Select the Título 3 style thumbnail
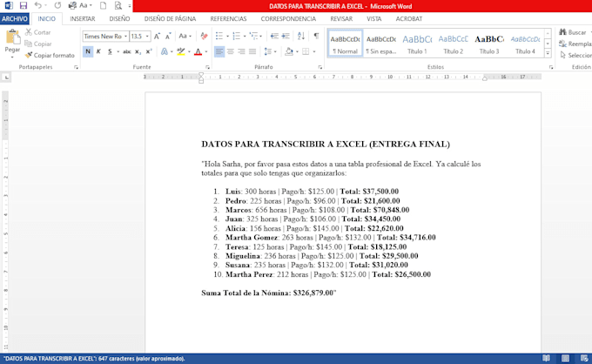Viewport: 592px width, 364px height. coord(489,44)
